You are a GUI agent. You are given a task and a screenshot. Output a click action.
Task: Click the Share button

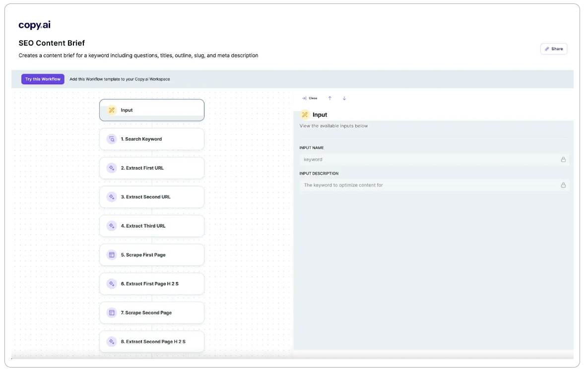[553, 49]
